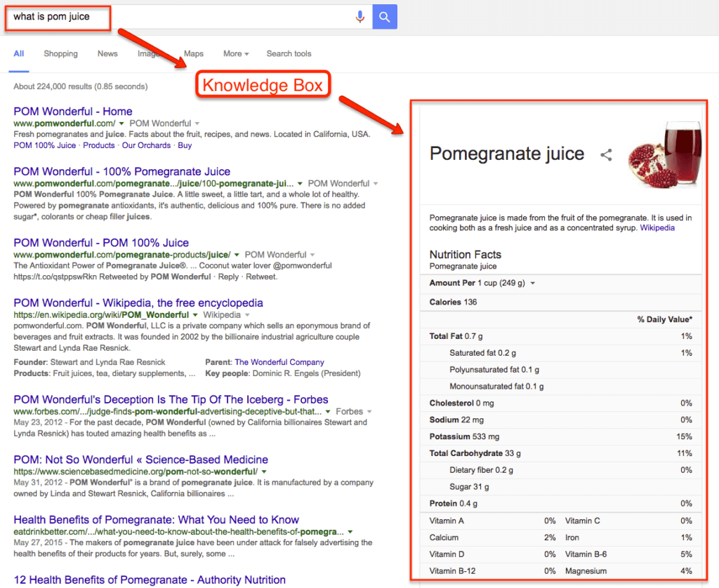719x588 pixels.
Task: Click the blue magnifier search button
Action: pyautogui.click(x=385, y=17)
